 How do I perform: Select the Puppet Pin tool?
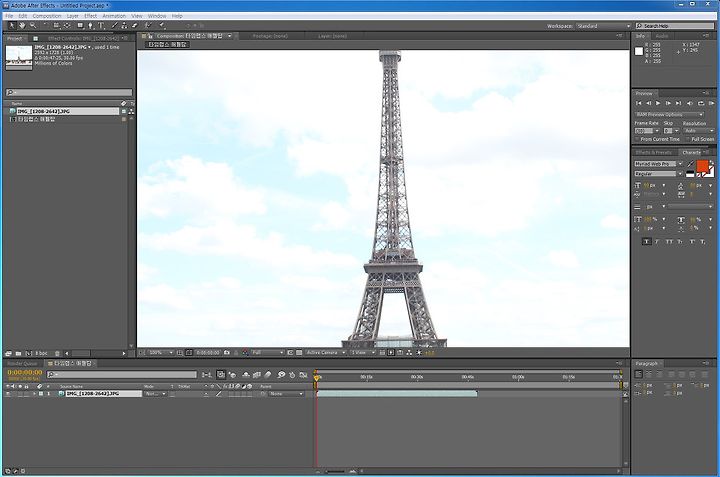pyautogui.click(x=163, y=26)
